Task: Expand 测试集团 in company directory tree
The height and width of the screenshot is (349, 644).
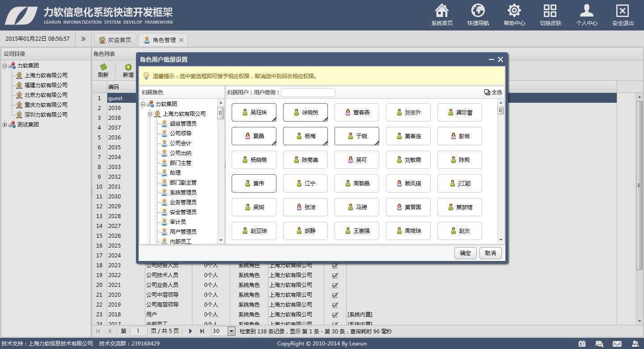Action: (x=5, y=125)
